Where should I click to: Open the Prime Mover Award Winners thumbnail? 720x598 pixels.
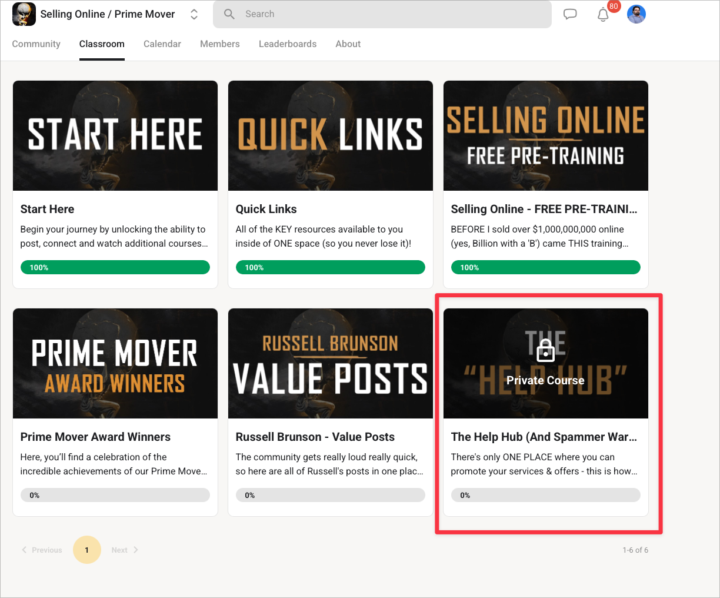115,363
